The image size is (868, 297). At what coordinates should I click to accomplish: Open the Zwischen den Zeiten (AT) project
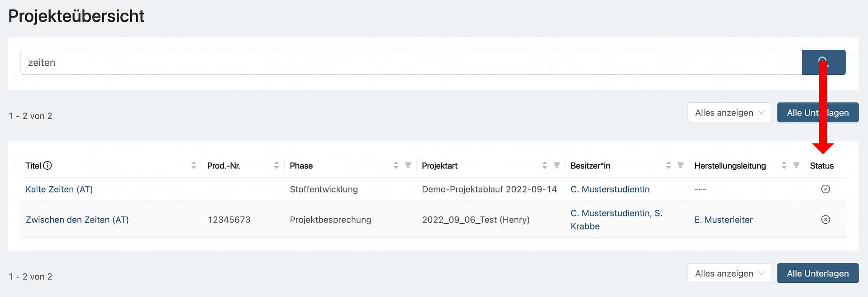pos(77,220)
